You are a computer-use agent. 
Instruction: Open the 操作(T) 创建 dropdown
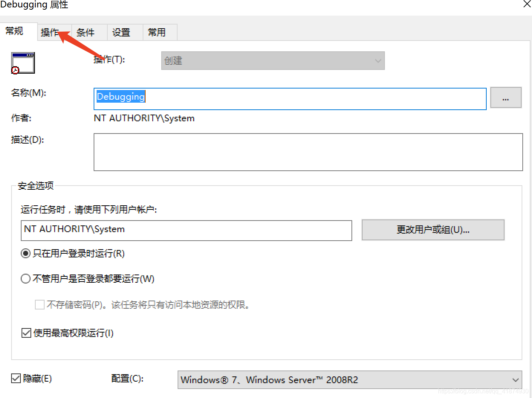click(x=273, y=61)
